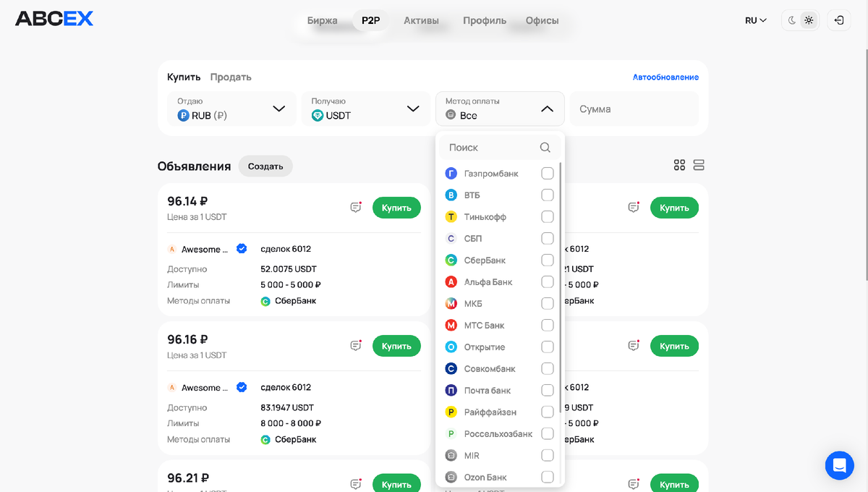
Task: Click Почта банк logo icon
Action: (x=451, y=391)
